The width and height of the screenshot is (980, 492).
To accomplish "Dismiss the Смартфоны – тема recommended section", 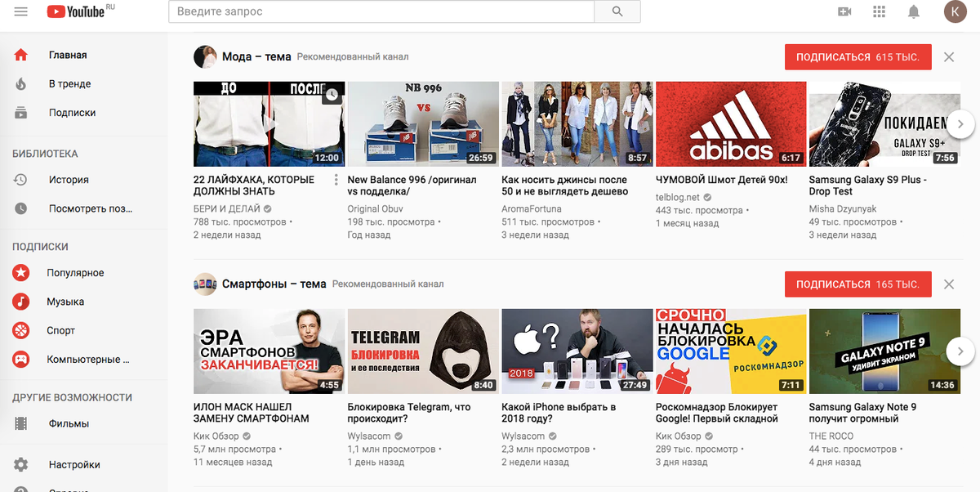I will pos(948,284).
